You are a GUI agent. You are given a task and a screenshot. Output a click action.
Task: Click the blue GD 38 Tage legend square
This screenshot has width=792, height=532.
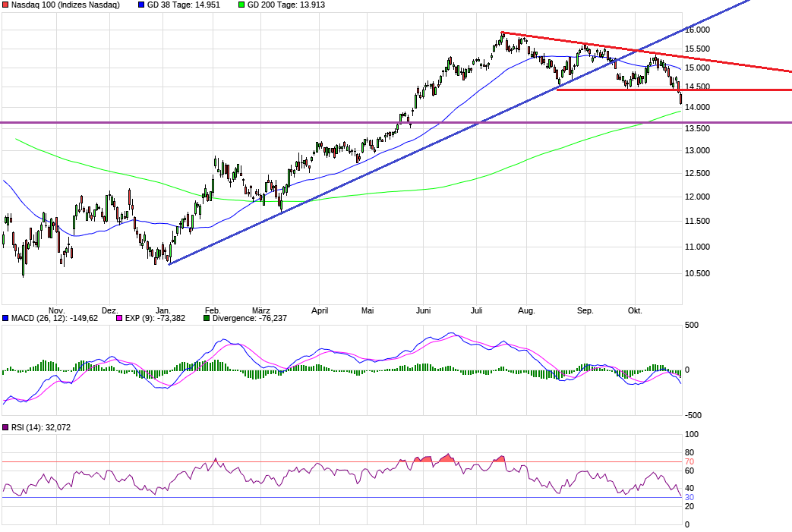click(141, 5)
